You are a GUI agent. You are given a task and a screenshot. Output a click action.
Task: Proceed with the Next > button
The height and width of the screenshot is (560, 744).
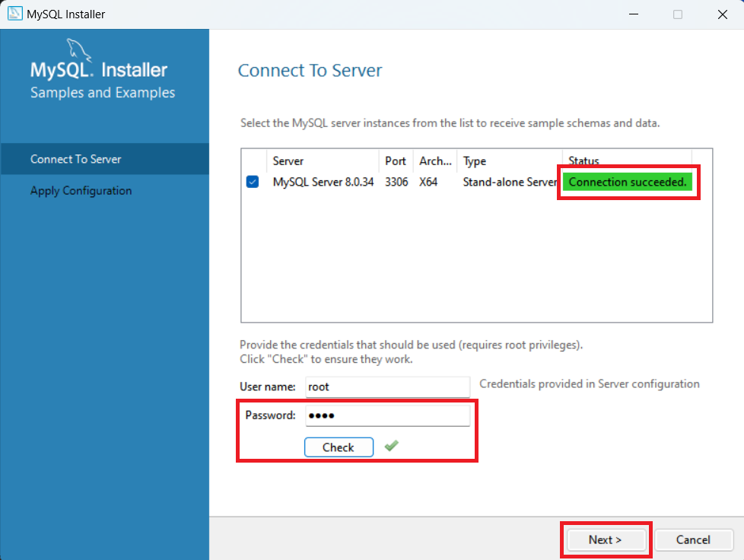[606, 539]
